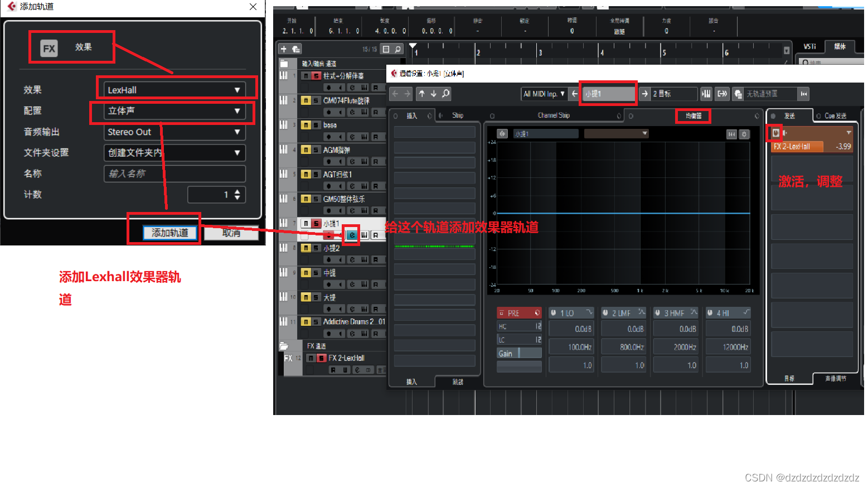Viewport: 868px width, 487px height.
Task: Click the 小提1 channel name field
Action: pyautogui.click(x=609, y=94)
